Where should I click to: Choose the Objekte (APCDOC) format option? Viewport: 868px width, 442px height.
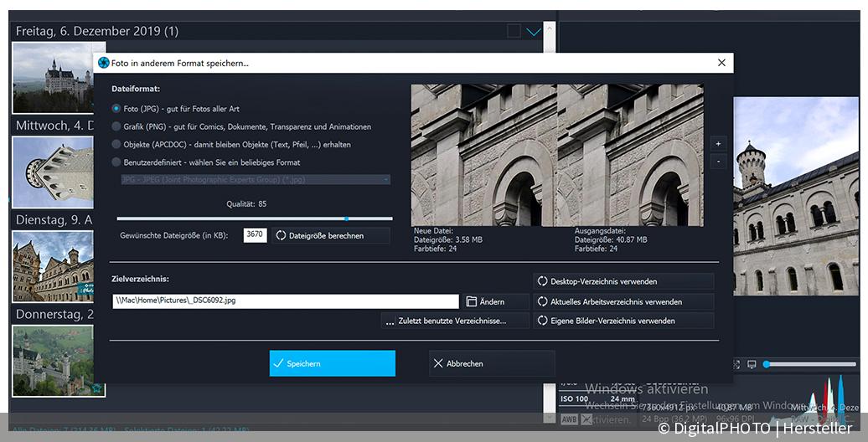116,144
